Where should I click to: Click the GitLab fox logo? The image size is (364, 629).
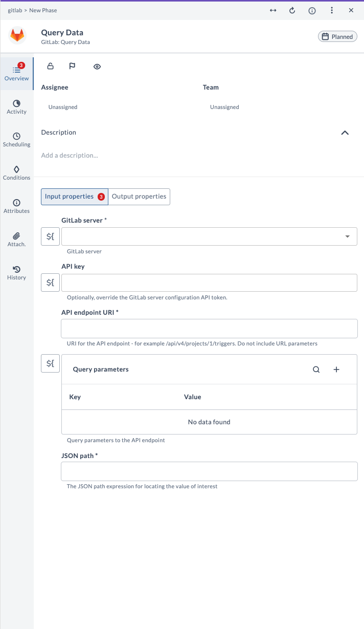[x=17, y=35]
